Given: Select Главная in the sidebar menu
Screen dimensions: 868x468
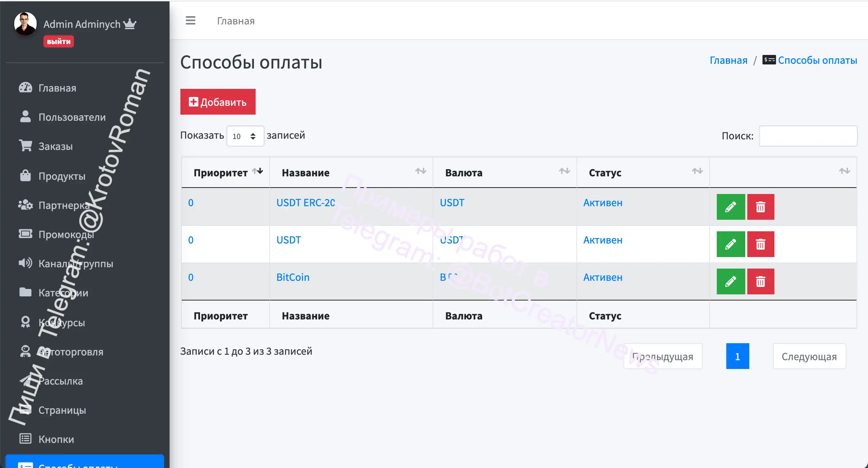Looking at the screenshot, I should click(x=57, y=88).
